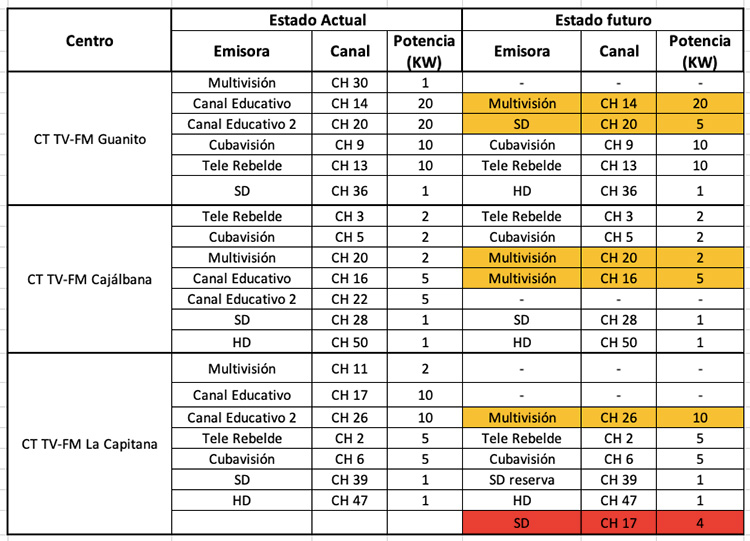Select the 'Estado Actual' header cell

coord(317,20)
